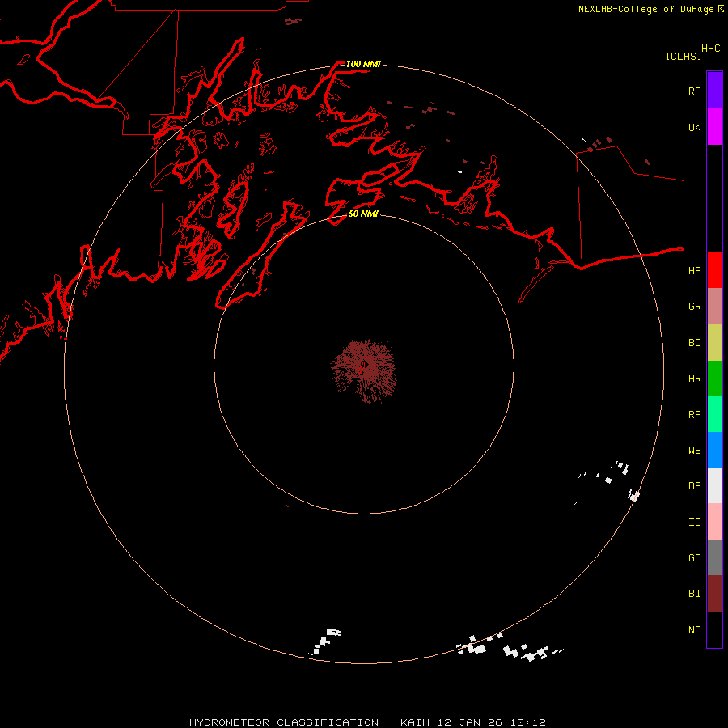Click the UK legend label

694,127
